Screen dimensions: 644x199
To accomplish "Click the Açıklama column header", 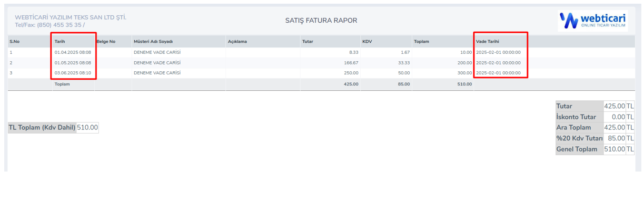I will (237, 41).
